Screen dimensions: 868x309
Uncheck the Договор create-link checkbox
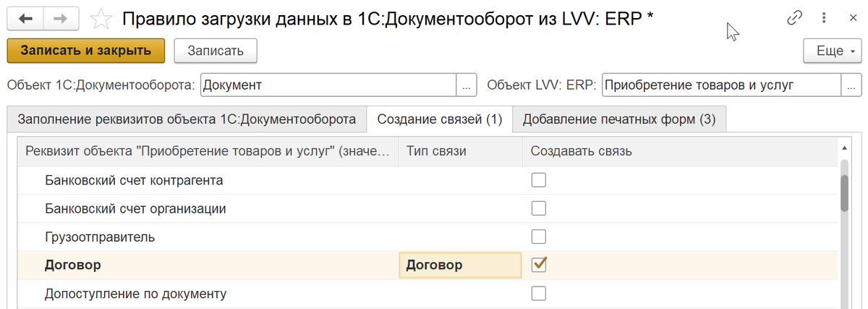point(539,265)
